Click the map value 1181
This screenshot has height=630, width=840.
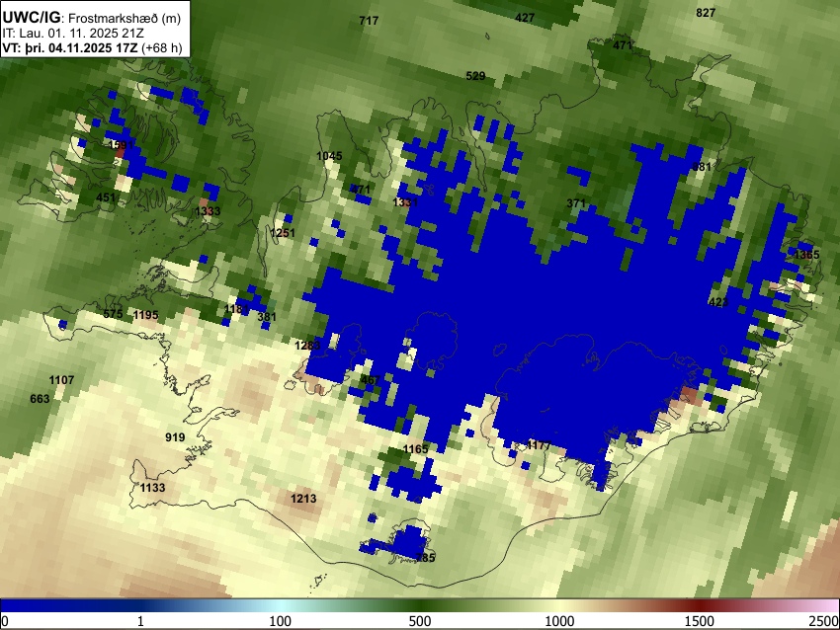click(x=236, y=309)
